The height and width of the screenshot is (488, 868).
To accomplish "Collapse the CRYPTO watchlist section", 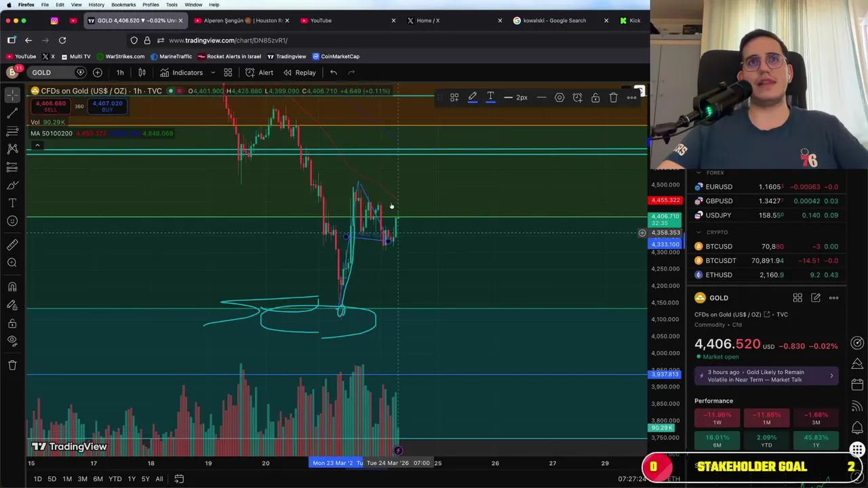I will (698, 232).
